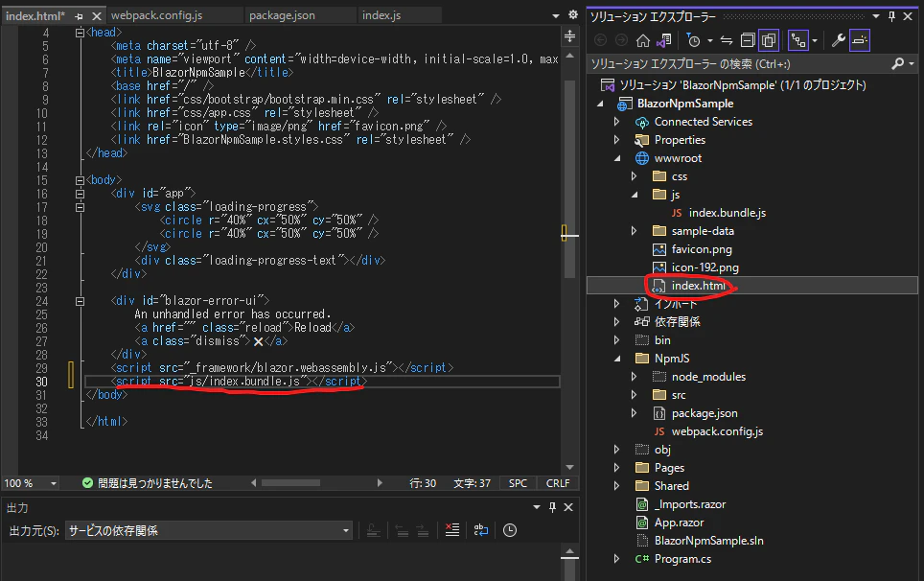Pin the Solution Explorer panel
This screenshot has height=581, width=924.
tap(891, 16)
